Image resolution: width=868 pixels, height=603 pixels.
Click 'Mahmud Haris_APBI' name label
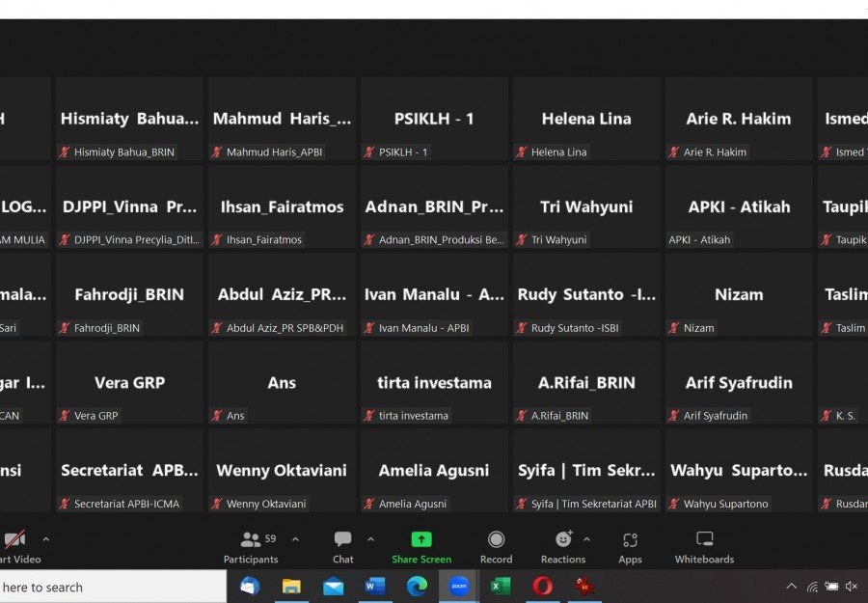274,151
